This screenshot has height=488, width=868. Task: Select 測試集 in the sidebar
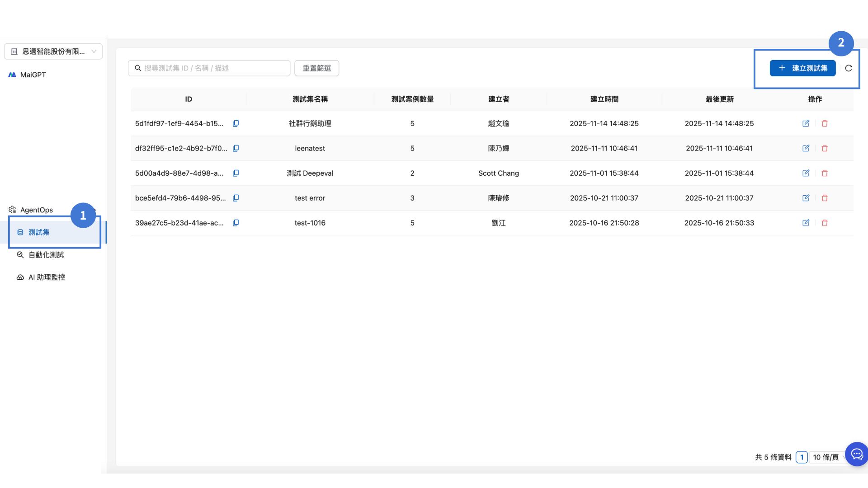coord(39,232)
